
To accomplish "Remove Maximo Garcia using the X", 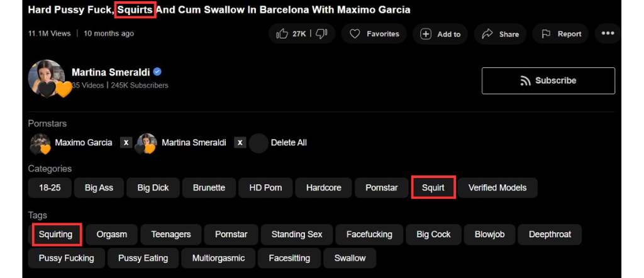I will [x=126, y=143].
